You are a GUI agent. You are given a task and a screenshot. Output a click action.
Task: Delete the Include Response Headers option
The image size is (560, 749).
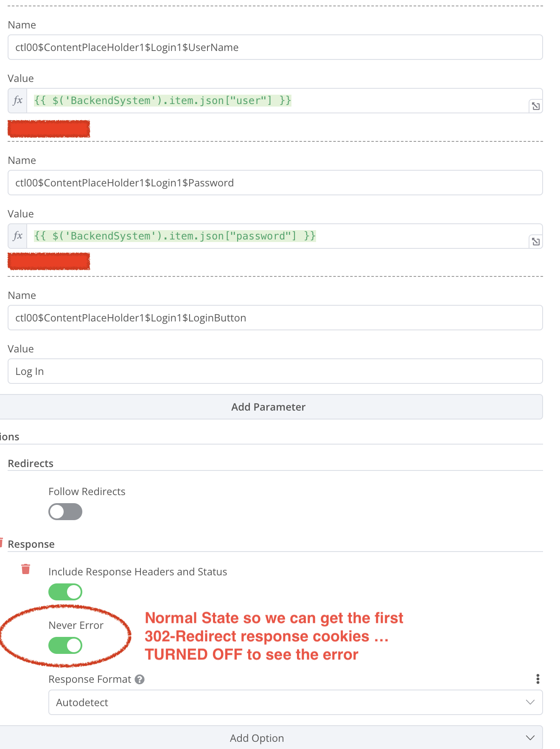point(26,569)
